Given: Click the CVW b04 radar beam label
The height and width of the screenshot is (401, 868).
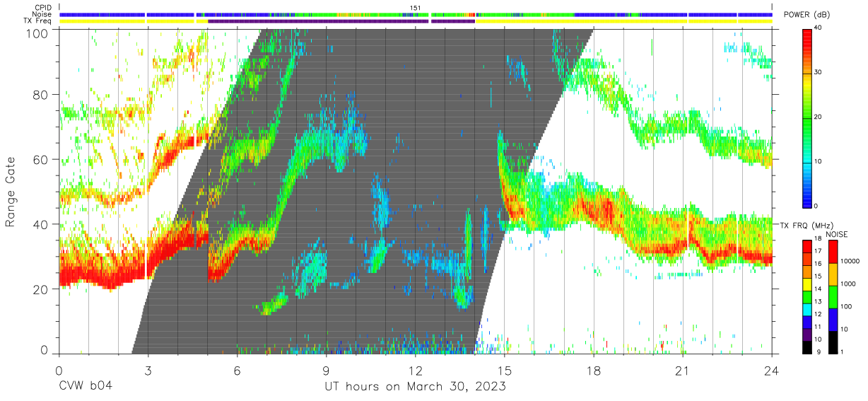Looking at the screenshot, I should pos(86,387).
